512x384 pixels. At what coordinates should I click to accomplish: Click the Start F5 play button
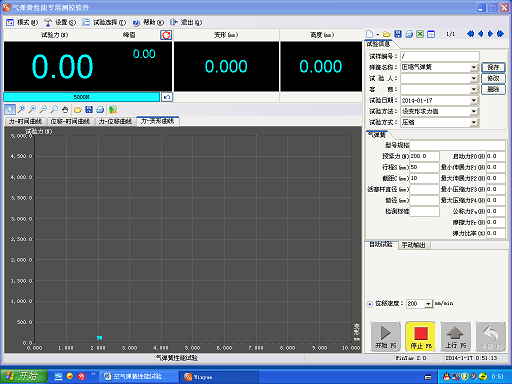(x=386, y=336)
